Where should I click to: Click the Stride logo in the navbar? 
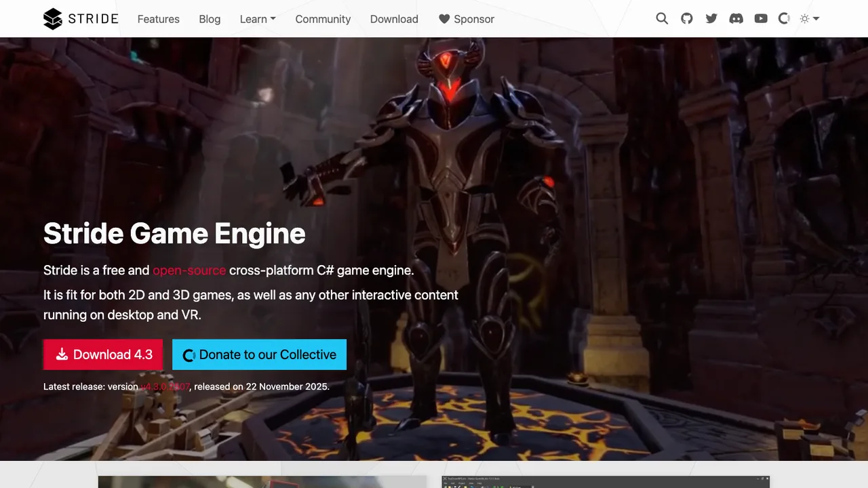coord(81,19)
